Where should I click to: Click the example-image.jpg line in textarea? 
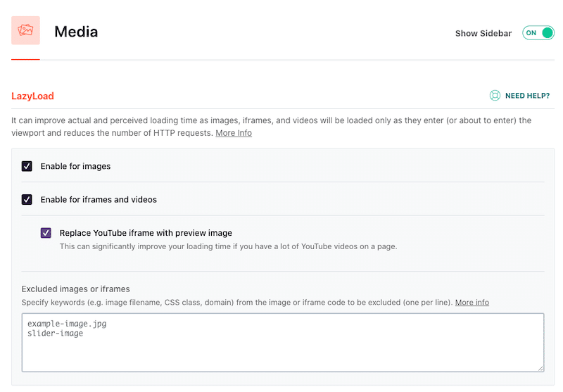pyautogui.click(x=67, y=324)
